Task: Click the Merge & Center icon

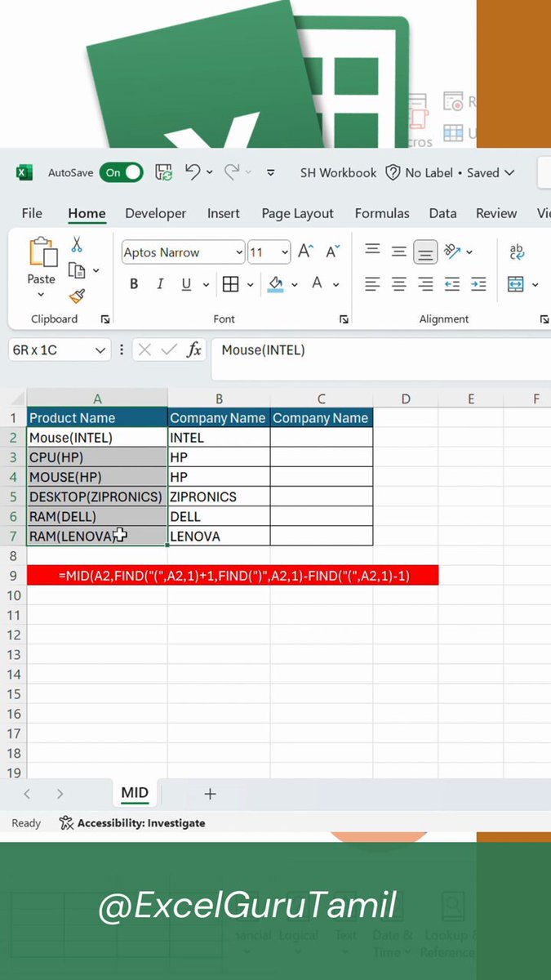Action: click(515, 284)
